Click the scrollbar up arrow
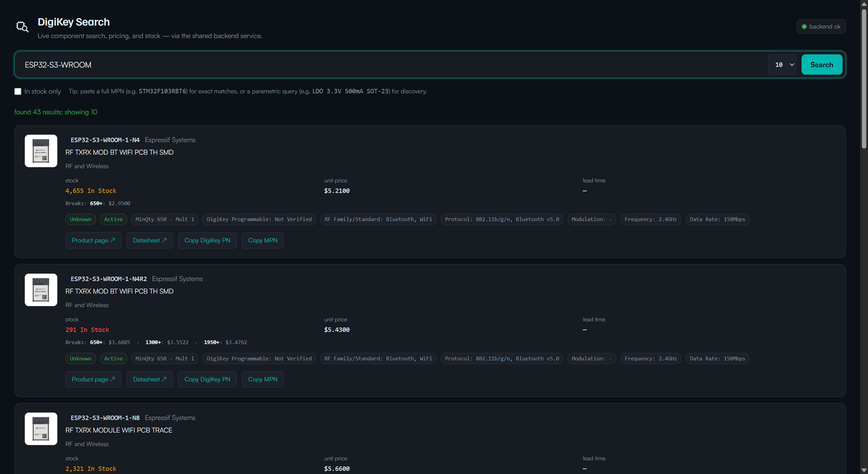The image size is (868, 474). pos(864,4)
